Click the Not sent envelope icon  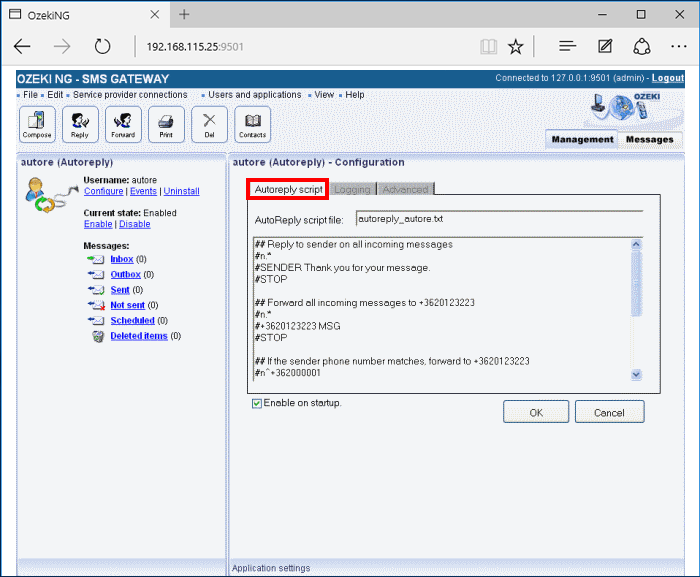point(96,305)
